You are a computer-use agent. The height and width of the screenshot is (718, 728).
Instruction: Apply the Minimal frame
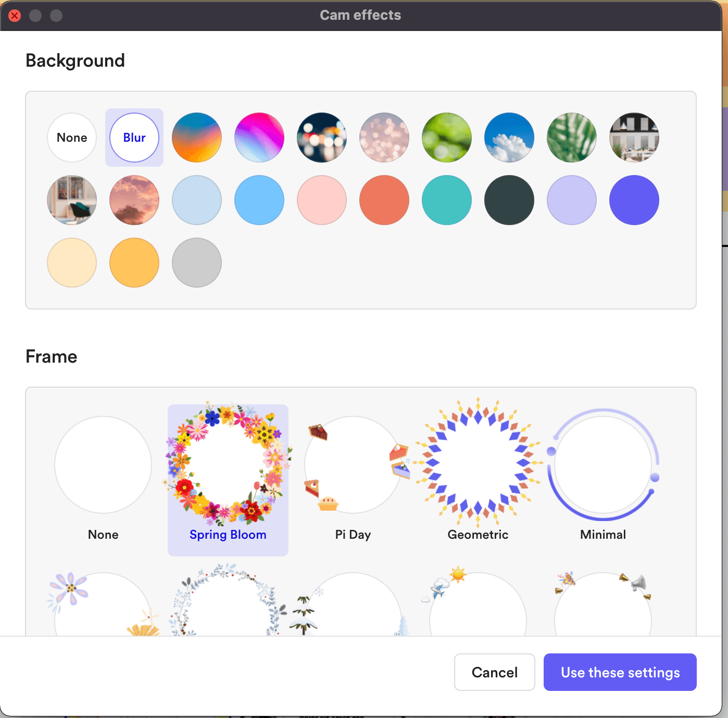click(603, 465)
